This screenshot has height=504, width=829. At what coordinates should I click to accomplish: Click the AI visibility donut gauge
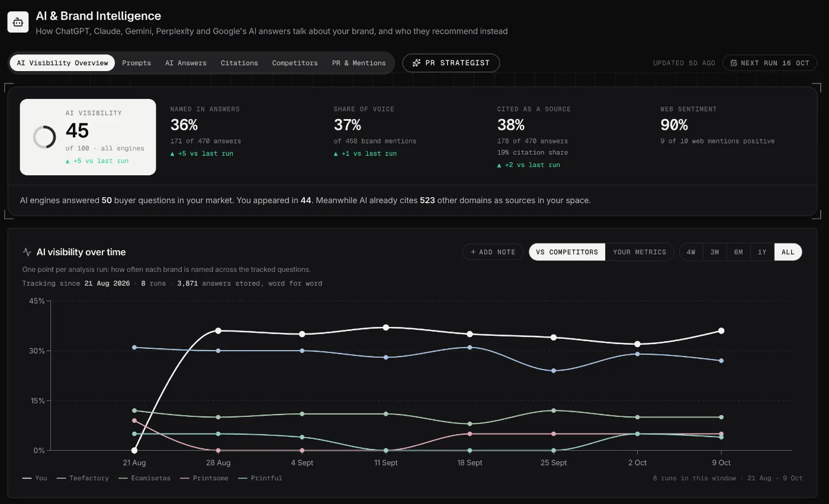(44, 137)
